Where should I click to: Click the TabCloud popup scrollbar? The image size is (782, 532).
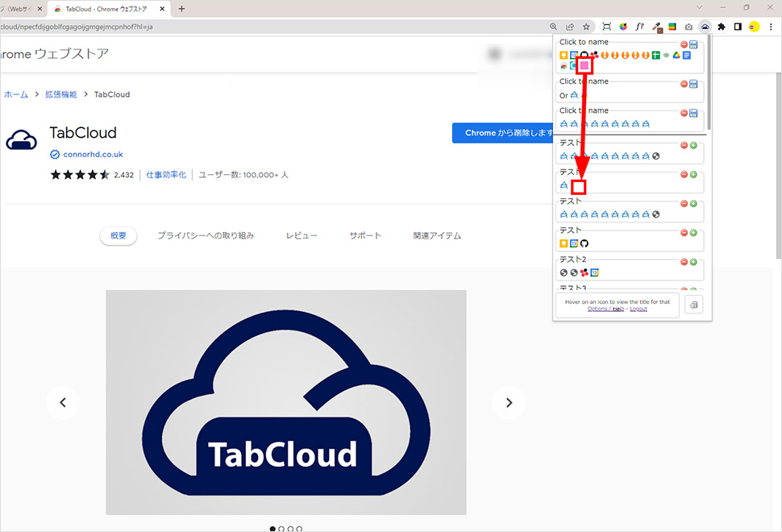[x=709, y=81]
